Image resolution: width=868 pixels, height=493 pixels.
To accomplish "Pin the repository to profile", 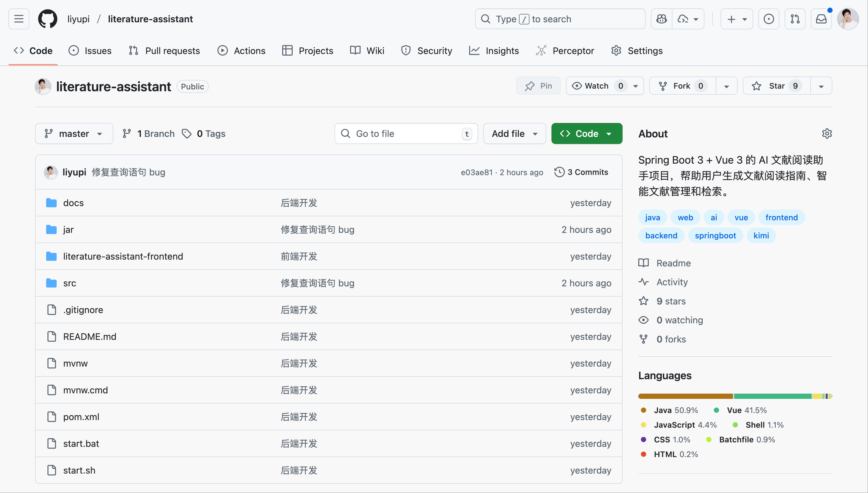I will (x=538, y=86).
